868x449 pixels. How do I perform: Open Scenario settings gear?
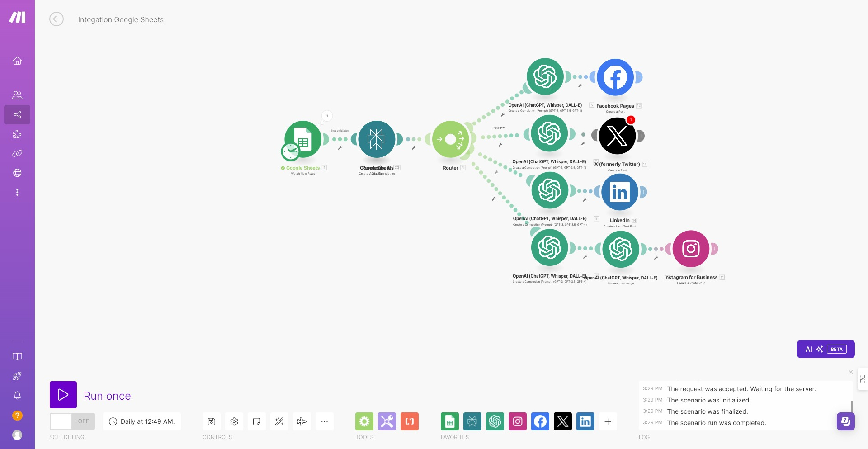click(234, 421)
